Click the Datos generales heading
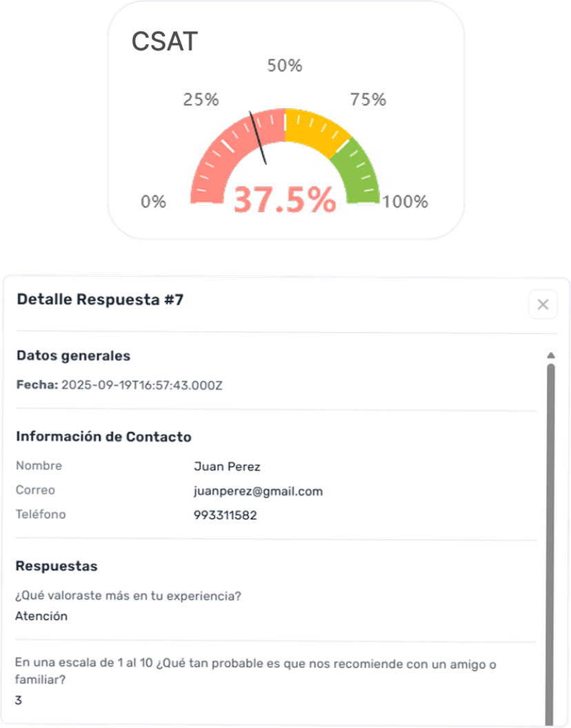Image resolution: width=571 pixels, height=728 pixels. point(73,356)
